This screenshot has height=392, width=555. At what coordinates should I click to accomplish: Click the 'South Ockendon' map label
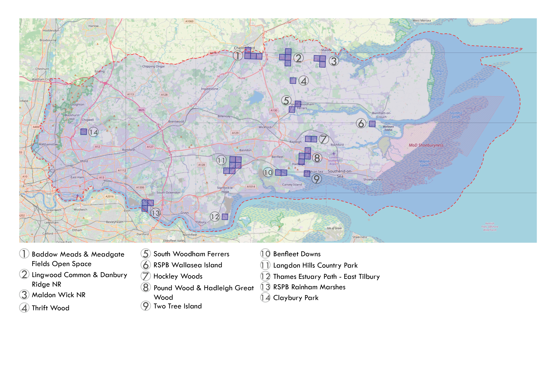(x=168, y=193)
